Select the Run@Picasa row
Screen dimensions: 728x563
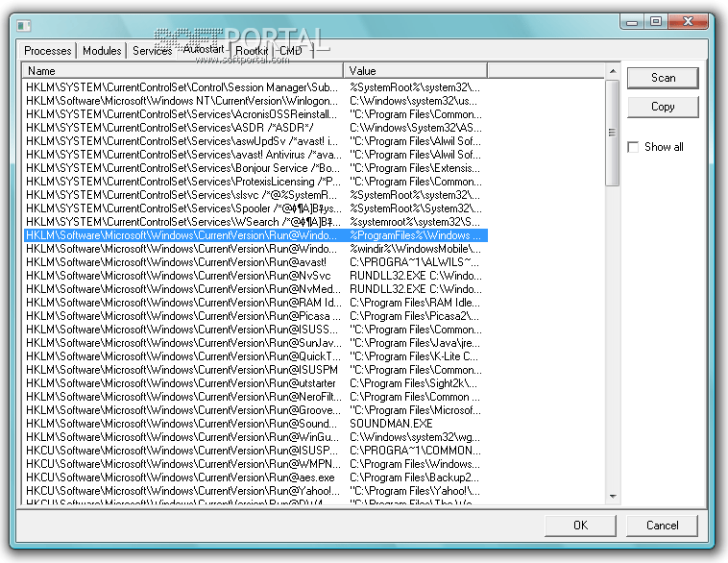pyautogui.click(x=255, y=316)
